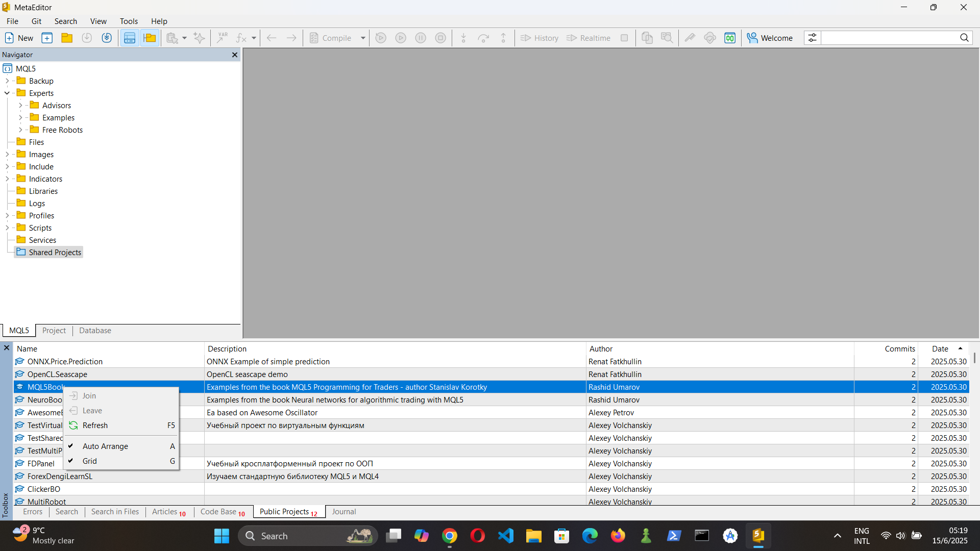The width and height of the screenshot is (980, 551).
Task: Switch to the Code Base tab
Action: [x=223, y=512]
